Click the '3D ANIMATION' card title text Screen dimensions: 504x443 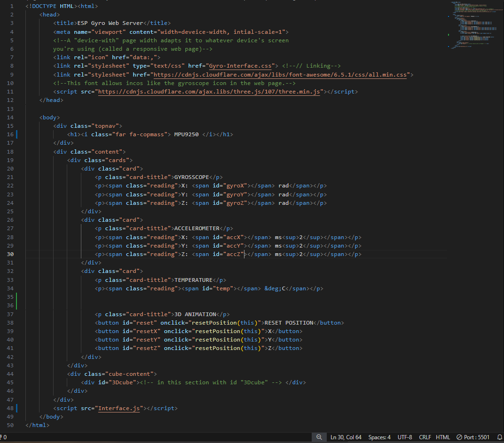click(x=195, y=314)
